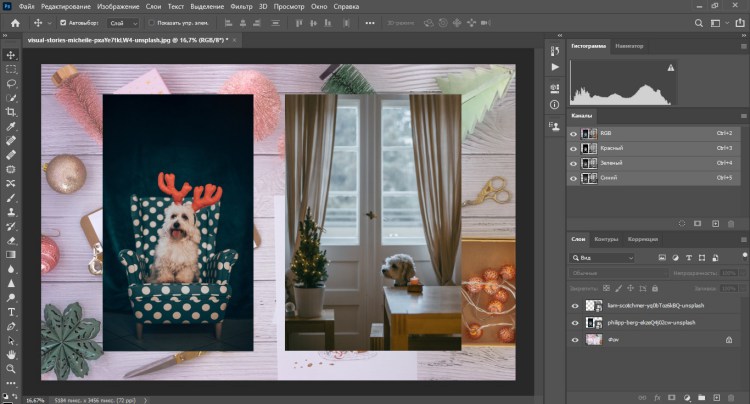Select the Dodge tool
Viewport: 750px width, 404px height.
point(11,298)
